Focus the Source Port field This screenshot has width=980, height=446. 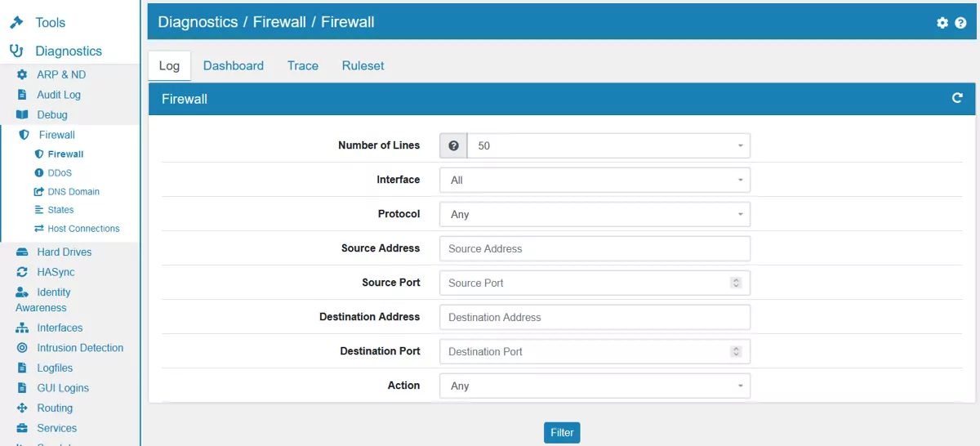(595, 283)
